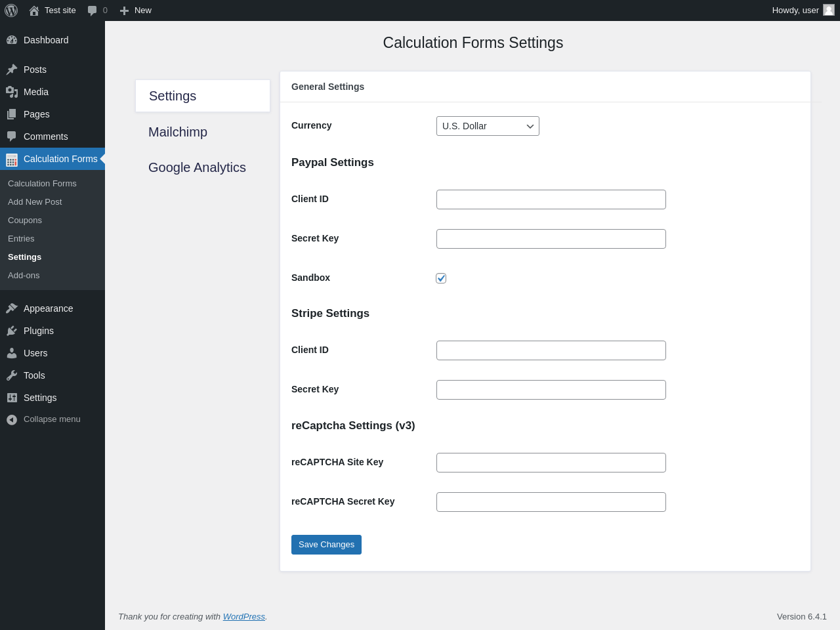Open the comments bubble in admin bar
Viewport: 840px width, 630px height.
(x=93, y=10)
